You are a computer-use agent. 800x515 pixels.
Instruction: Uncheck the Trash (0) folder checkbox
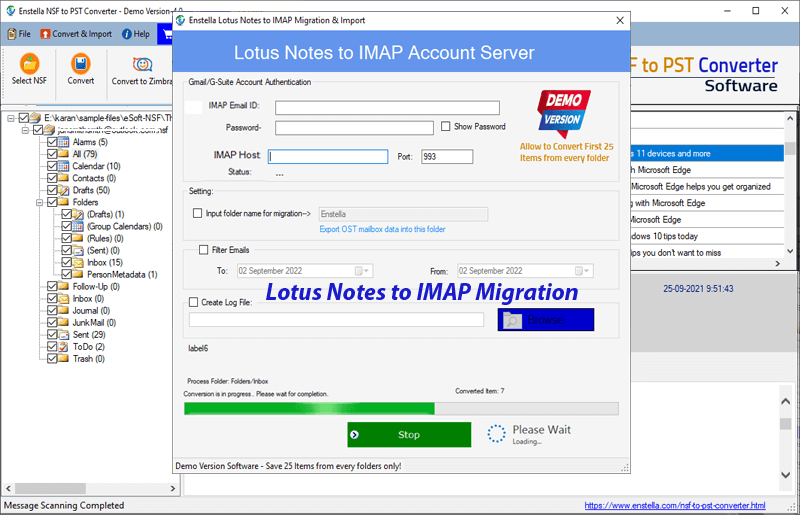click(52, 359)
